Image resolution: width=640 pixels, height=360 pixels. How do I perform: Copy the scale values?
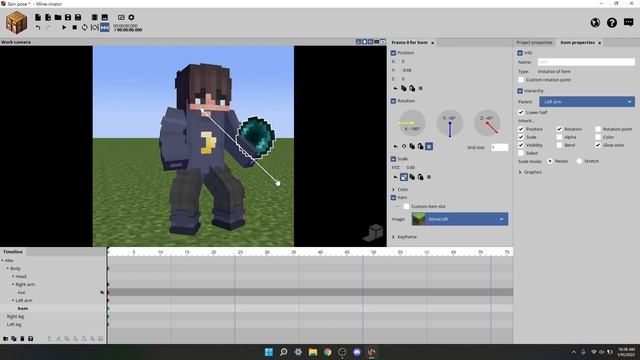[x=412, y=177]
